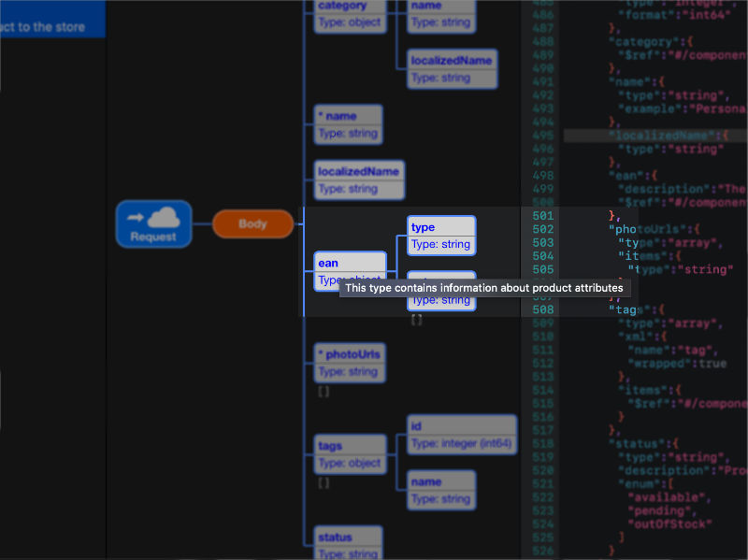Select the required name field node
This screenshot has width=748, height=560.
click(348, 123)
